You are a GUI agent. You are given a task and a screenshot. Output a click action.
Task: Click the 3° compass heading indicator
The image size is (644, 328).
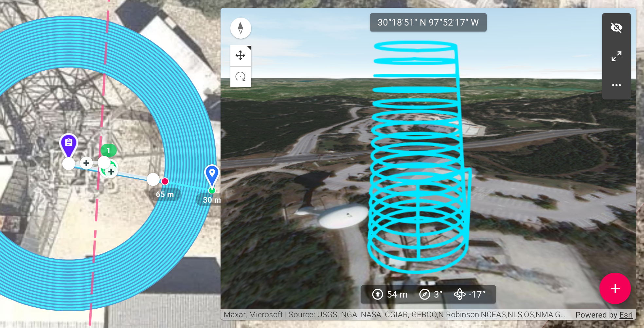(x=431, y=294)
